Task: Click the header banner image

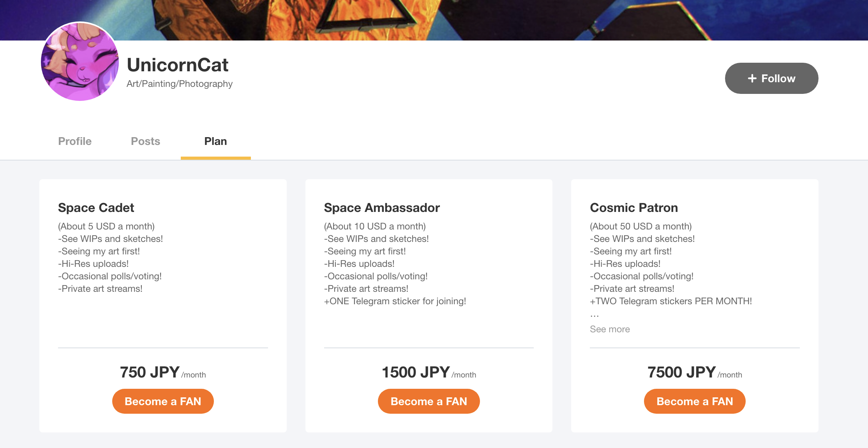Action: 434,19
